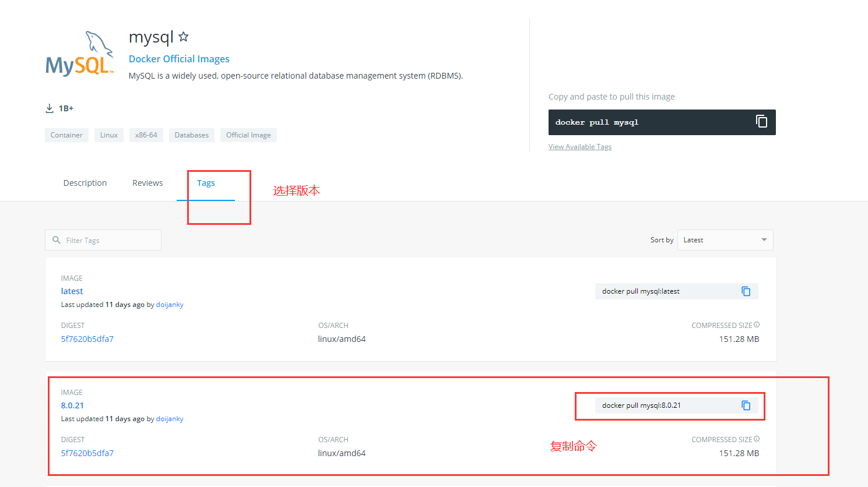Open the Sort by Latest dropdown
Image resolution: width=868 pixels, height=487 pixels.
pyautogui.click(x=725, y=240)
